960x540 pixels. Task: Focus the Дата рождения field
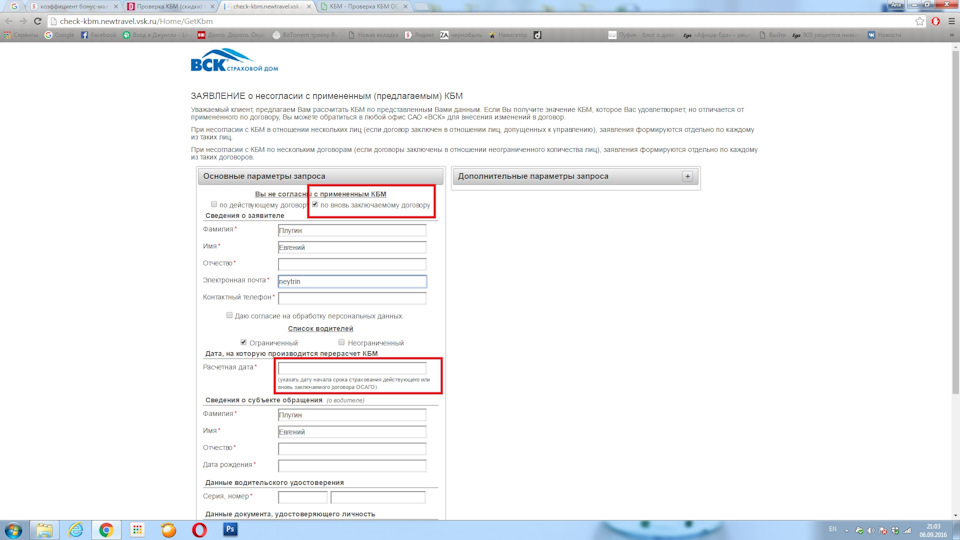coord(352,465)
